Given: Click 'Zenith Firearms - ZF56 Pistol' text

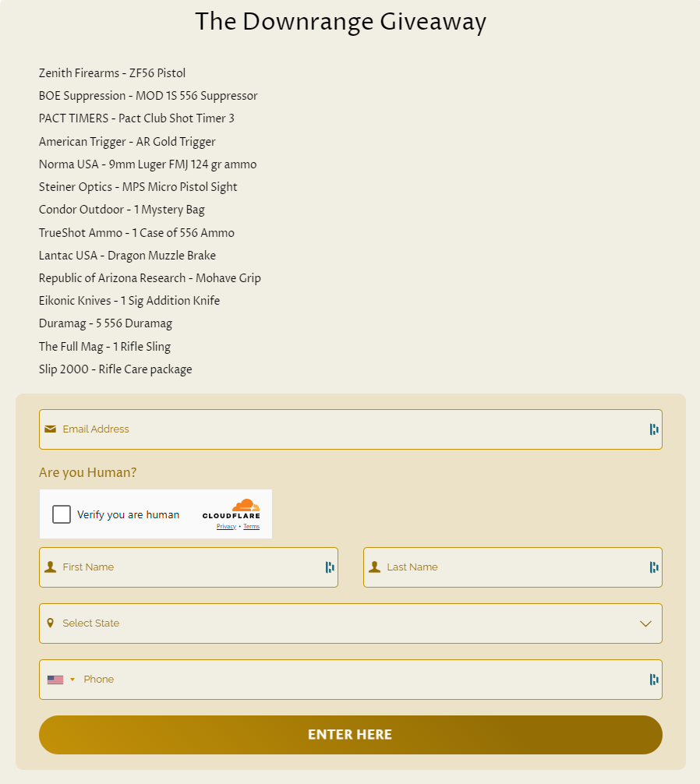Looking at the screenshot, I should point(112,73).
